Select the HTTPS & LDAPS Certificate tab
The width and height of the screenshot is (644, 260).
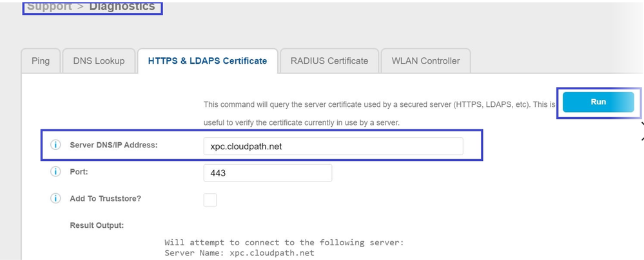coord(207,61)
